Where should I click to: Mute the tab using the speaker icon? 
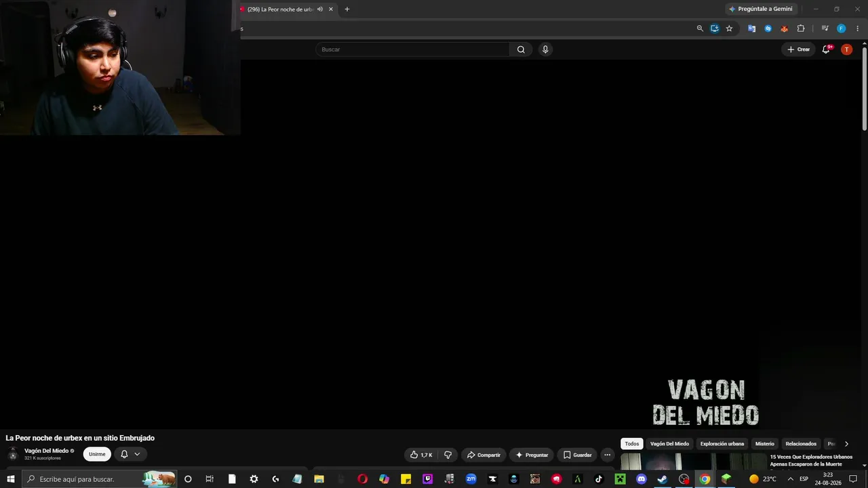click(x=320, y=9)
